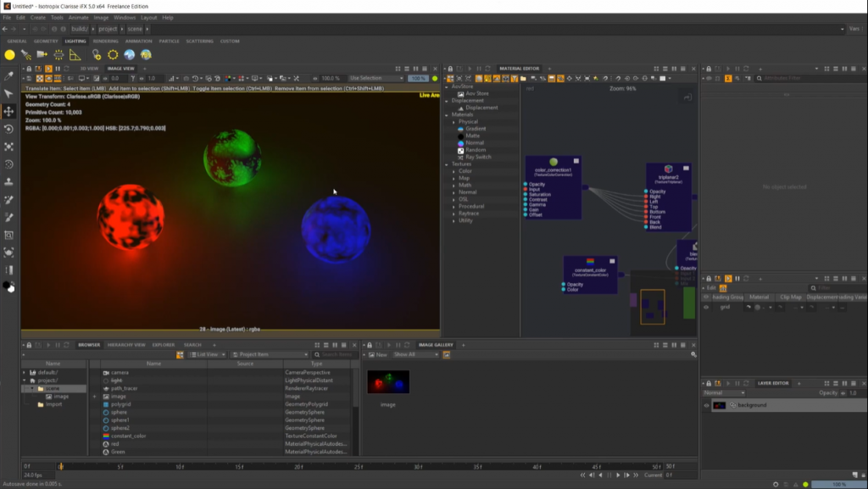The height and width of the screenshot is (489, 868).
Task: Click the timeline marker at 20 f
Action: point(298,466)
